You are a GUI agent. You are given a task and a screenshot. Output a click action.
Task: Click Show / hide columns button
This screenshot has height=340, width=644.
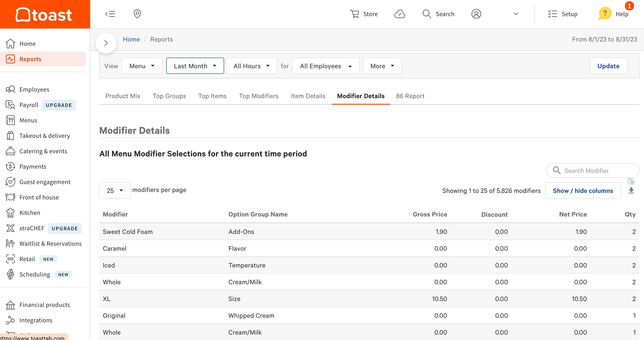(x=583, y=190)
